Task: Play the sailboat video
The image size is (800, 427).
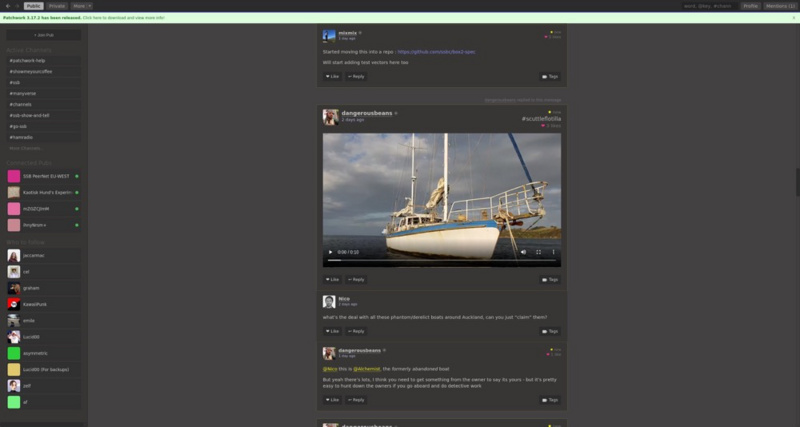Action: coord(331,252)
